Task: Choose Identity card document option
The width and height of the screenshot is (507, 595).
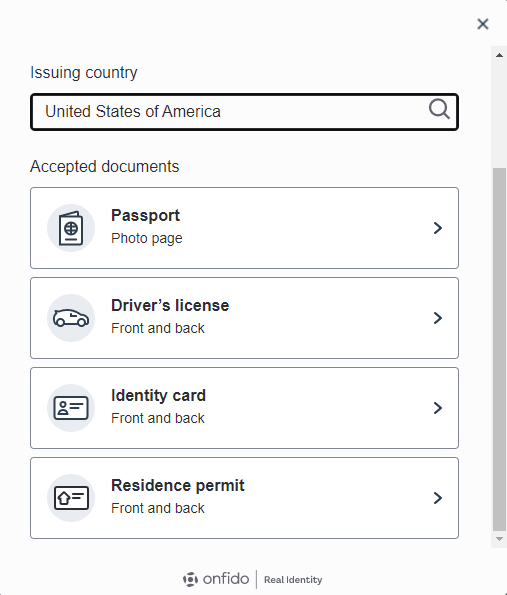Action: tap(244, 408)
